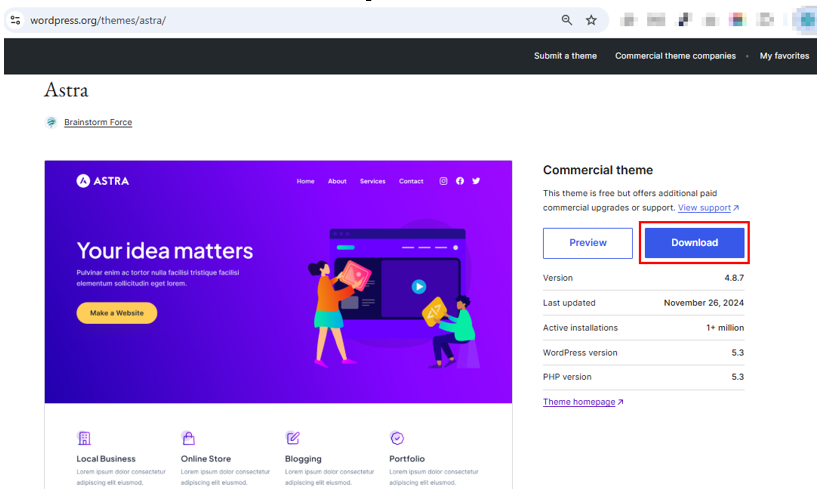
Task: Click the Online Store shopping bag icon
Action: pyautogui.click(x=188, y=438)
